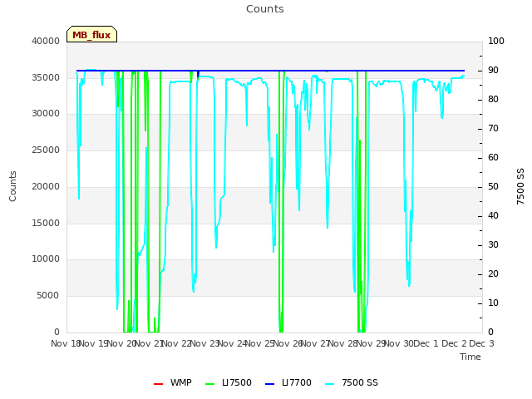Viewport: 532px width, 399px height.
Task: Click the 50 tick on the right axis
Action: point(493,186)
